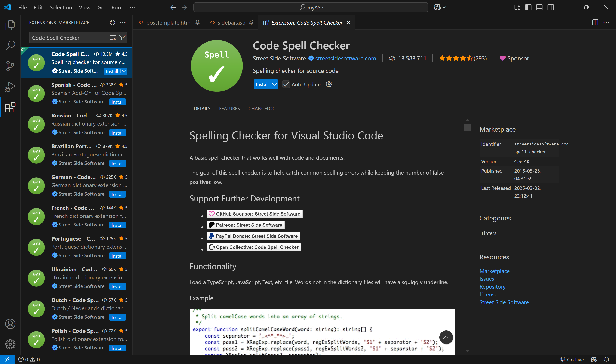This screenshot has height=364, width=616.
Task: Open remote window from status bar
Action: click(7, 359)
